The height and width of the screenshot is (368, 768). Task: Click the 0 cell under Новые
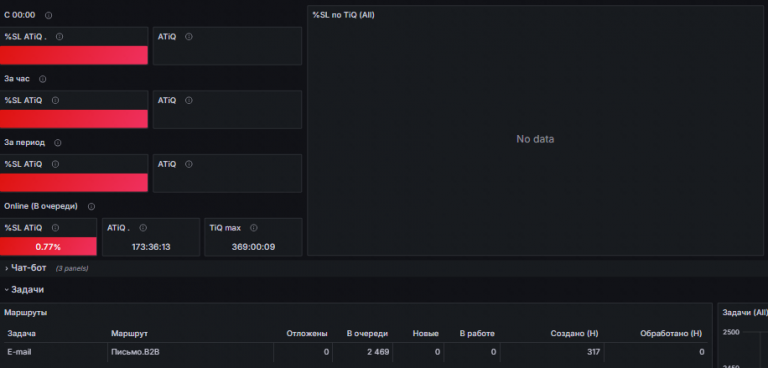436,352
